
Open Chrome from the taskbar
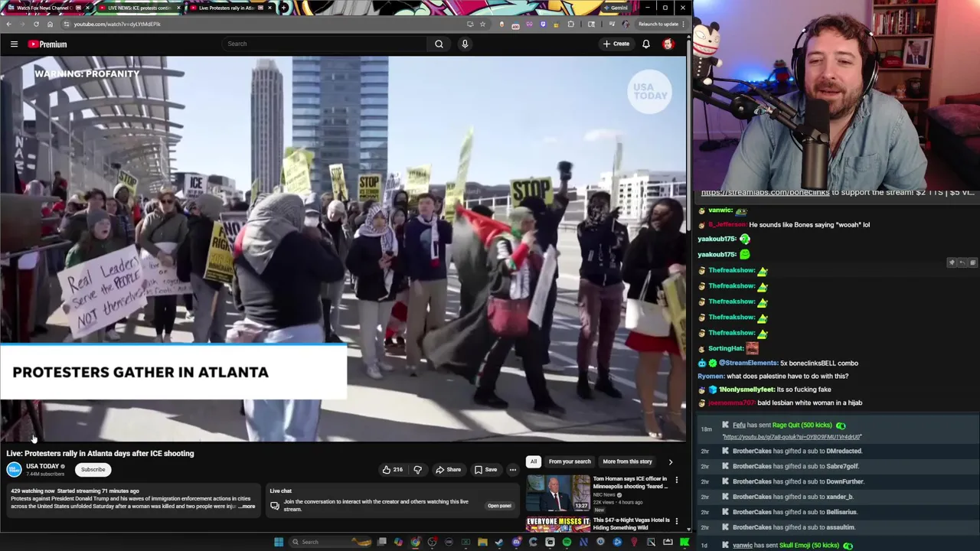(x=415, y=542)
